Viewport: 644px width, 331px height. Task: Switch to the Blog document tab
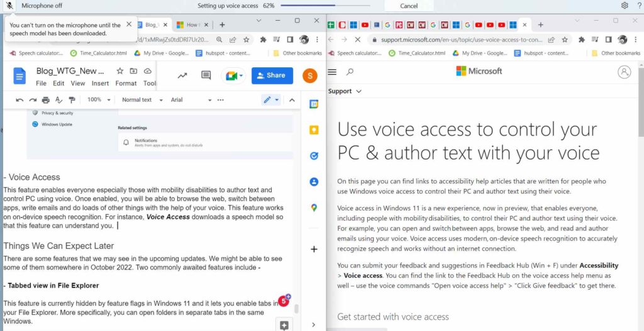[x=153, y=24]
